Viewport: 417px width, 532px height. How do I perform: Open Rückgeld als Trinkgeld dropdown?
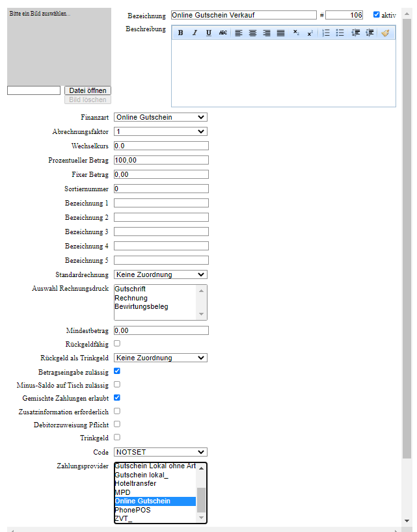point(161,358)
